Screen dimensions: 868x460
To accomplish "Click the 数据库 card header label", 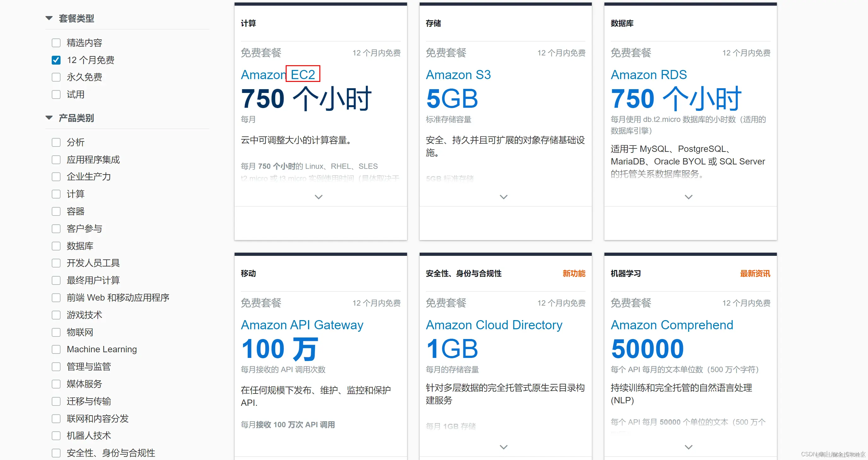I will click(x=622, y=23).
